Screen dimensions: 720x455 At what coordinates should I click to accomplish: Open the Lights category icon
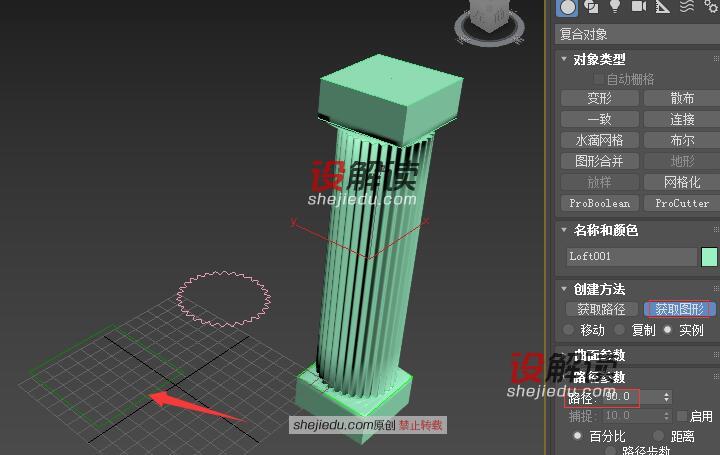(x=615, y=7)
